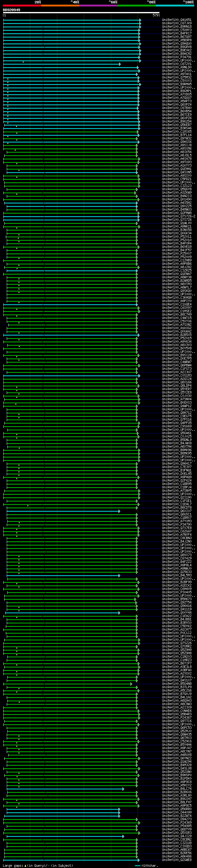
Task: Select hit label UniRef100_Q75M32
Action: click(177, 78)
